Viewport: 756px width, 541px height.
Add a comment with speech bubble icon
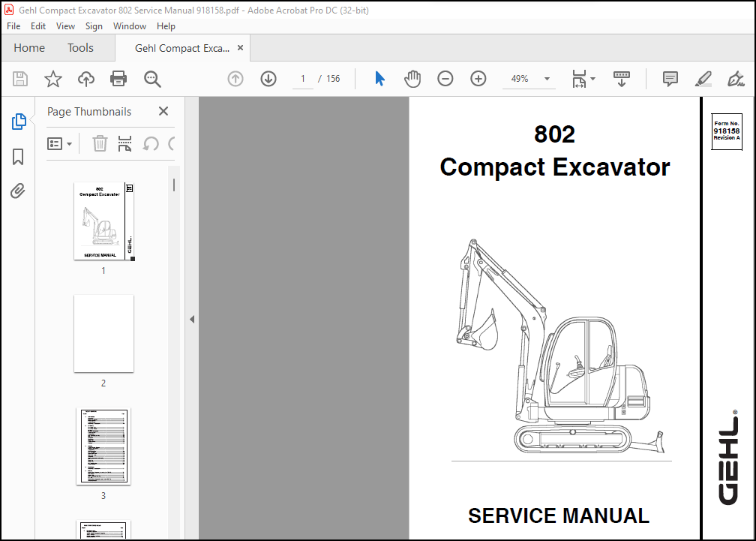click(670, 79)
